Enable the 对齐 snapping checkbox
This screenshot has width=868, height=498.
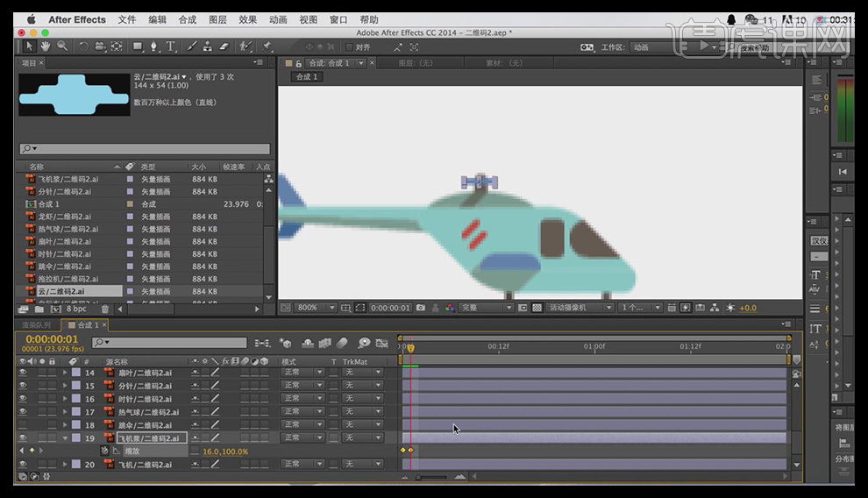pos(350,47)
